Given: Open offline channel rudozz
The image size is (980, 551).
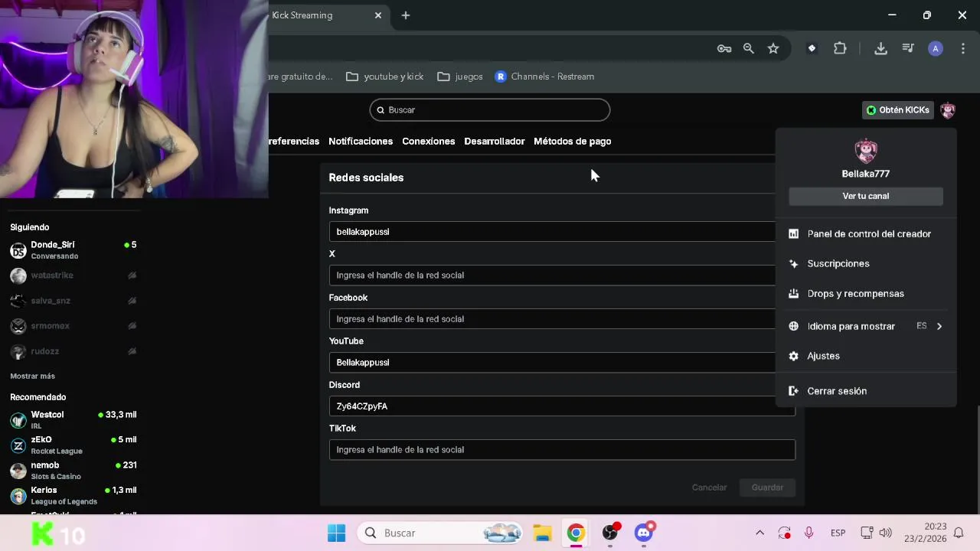Looking at the screenshot, I should (x=73, y=351).
